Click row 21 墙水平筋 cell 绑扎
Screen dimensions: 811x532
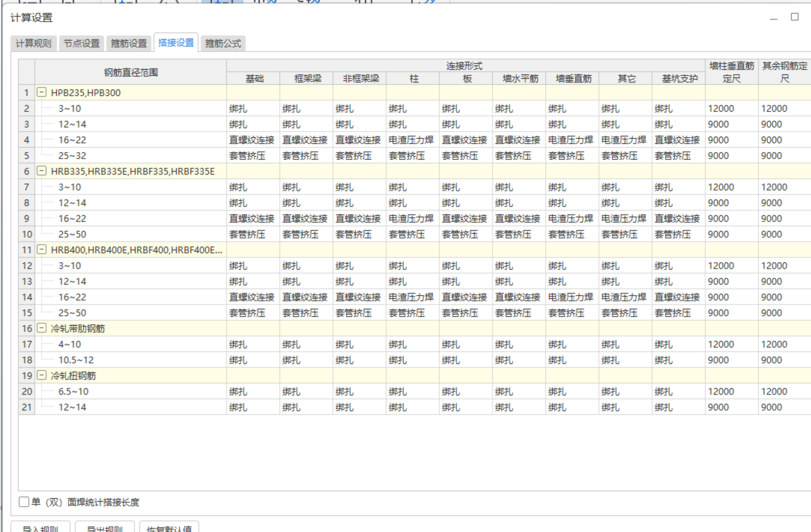pyautogui.click(x=520, y=407)
